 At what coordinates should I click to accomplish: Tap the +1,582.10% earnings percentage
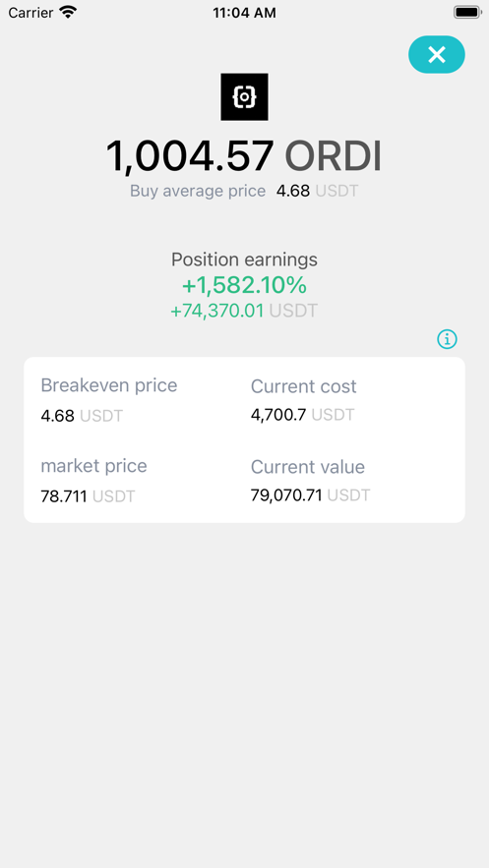tap(244, 286)
